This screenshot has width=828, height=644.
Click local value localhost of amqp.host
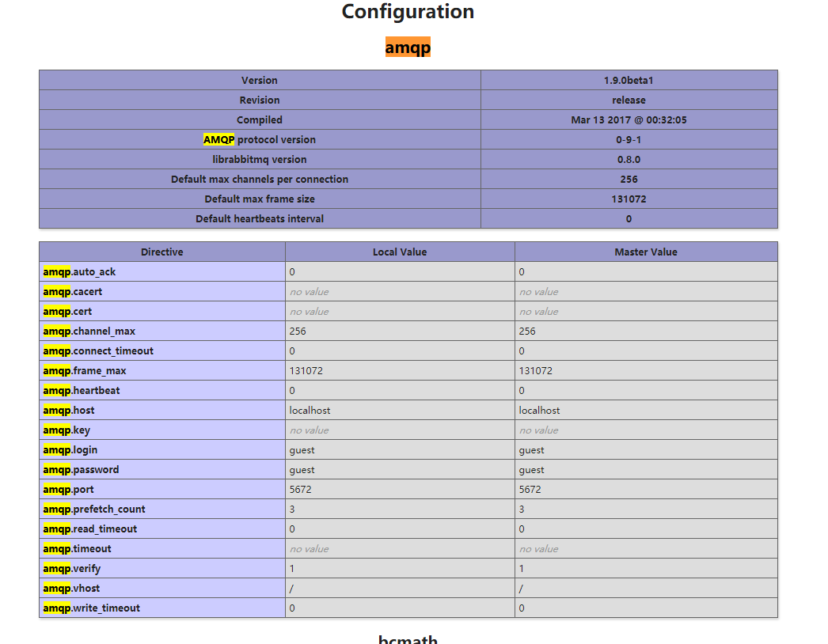click(x=310, y=411)
